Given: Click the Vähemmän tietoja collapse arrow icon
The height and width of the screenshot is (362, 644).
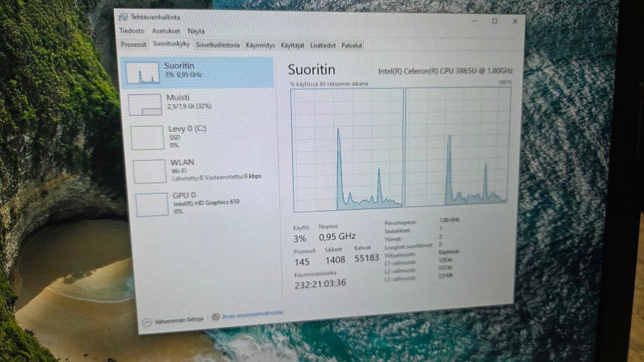Looking at the screenshot, I should pyautogui.click(x=147, y=322).
